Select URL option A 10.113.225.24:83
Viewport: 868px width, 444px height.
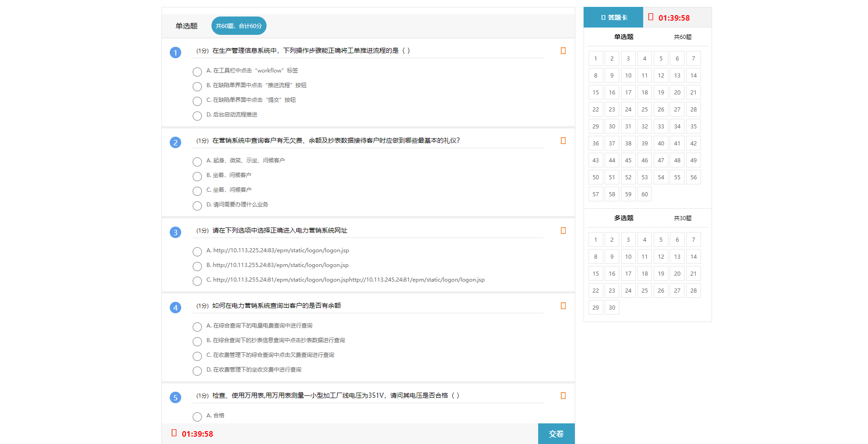pos(197,251)
